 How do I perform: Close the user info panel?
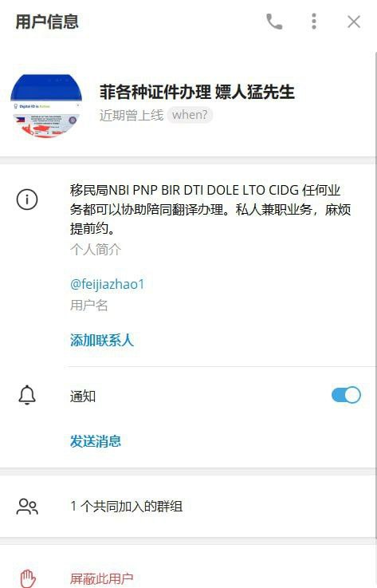click(x=354, y=22)
